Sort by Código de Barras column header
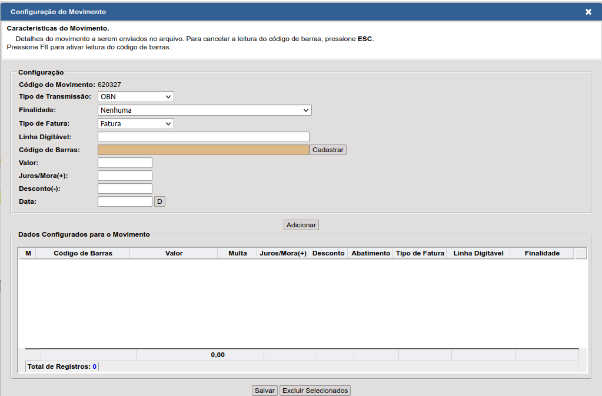 pos(83,253)
